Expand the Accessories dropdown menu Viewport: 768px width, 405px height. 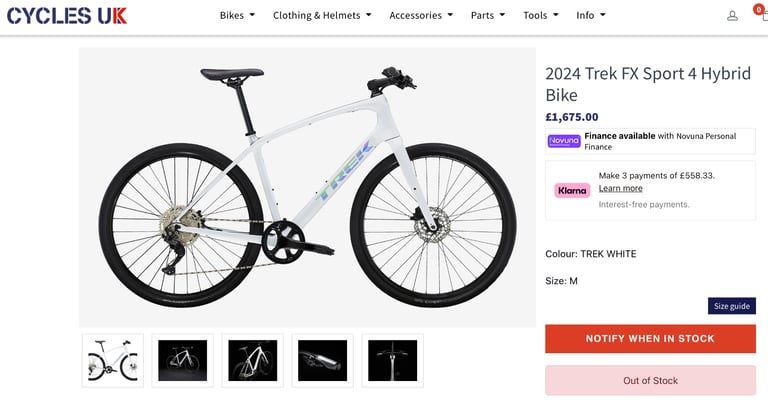pos(421,15)
